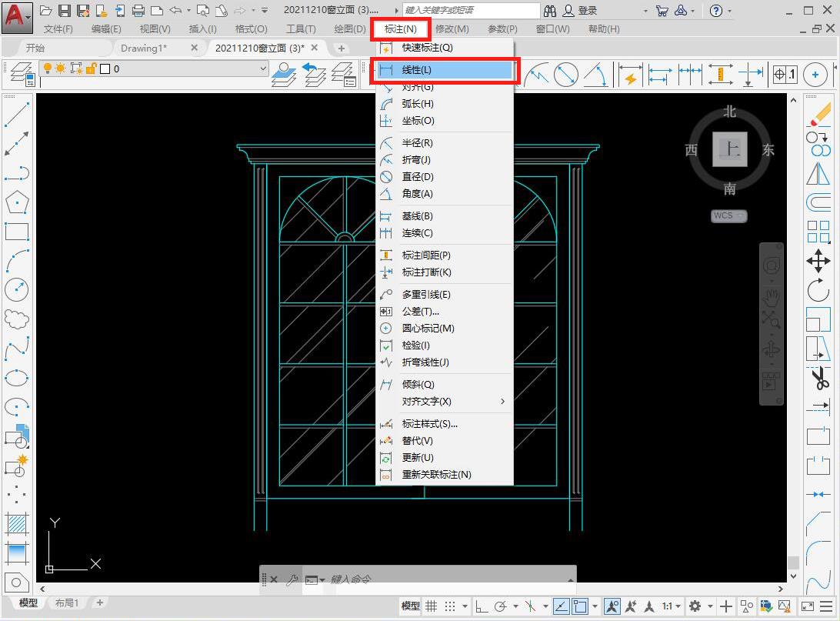Select the Mirror modify tool
Viewport: 840px width, 621px height.
pos(818,173)
